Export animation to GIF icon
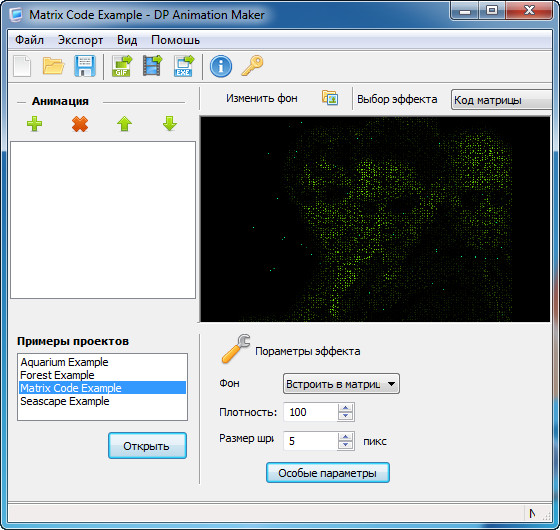The height and width of the screenshot is (530, 560). pos(122,66)
